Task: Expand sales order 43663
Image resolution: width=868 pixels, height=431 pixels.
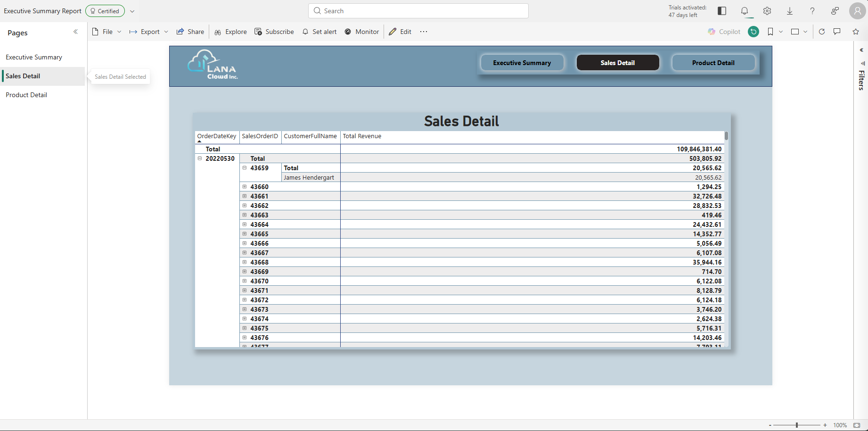Action: (x=245, y=215)
